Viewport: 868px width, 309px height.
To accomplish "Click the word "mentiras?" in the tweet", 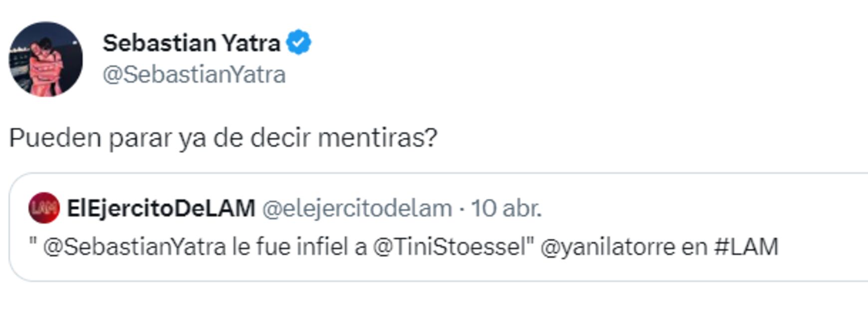I will pyautogui.click(x=378, y=138).
